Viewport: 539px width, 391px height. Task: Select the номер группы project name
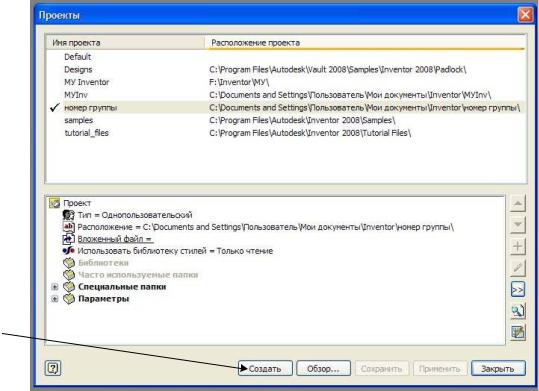coord(91,108)
